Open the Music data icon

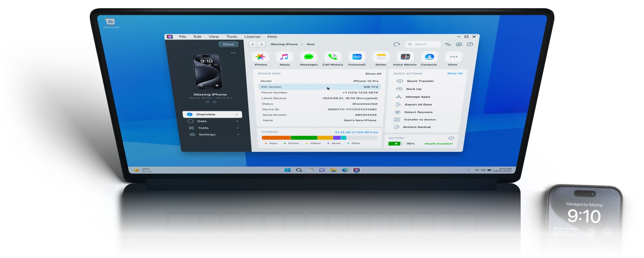(284, 57)
